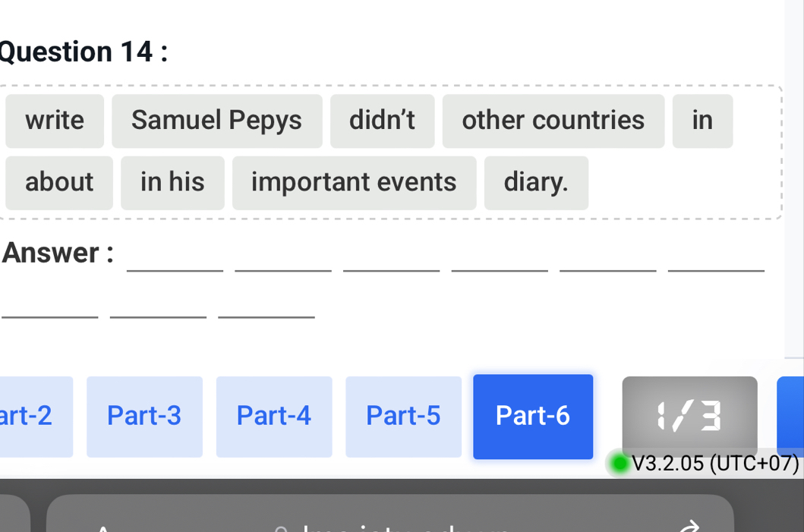Choose the "in his" tile
The height and width of the screenshot is (532, 804).
[x=172, y=183]
